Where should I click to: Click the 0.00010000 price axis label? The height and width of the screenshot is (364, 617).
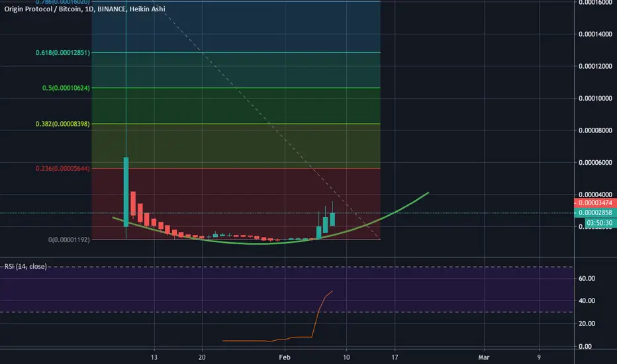[595, 99]
